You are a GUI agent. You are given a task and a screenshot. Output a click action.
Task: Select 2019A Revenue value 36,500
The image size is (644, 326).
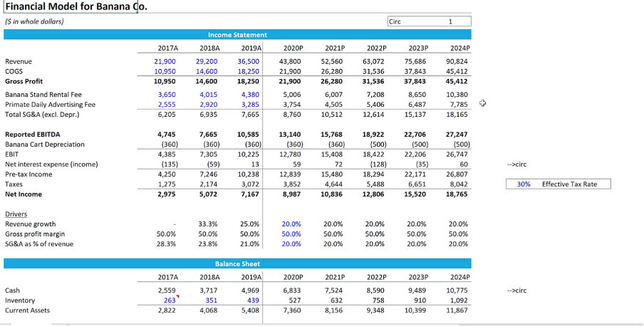click(x=249, y=62)
